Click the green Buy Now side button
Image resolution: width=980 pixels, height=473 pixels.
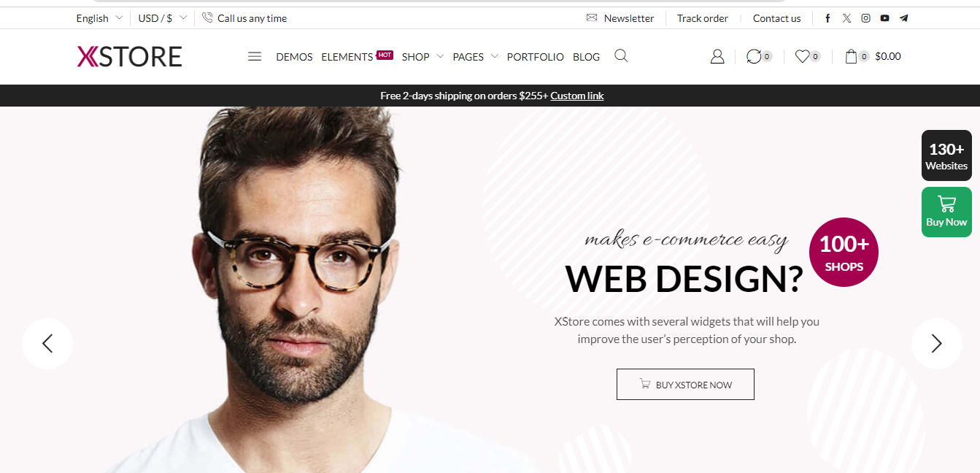coord(946,212)
